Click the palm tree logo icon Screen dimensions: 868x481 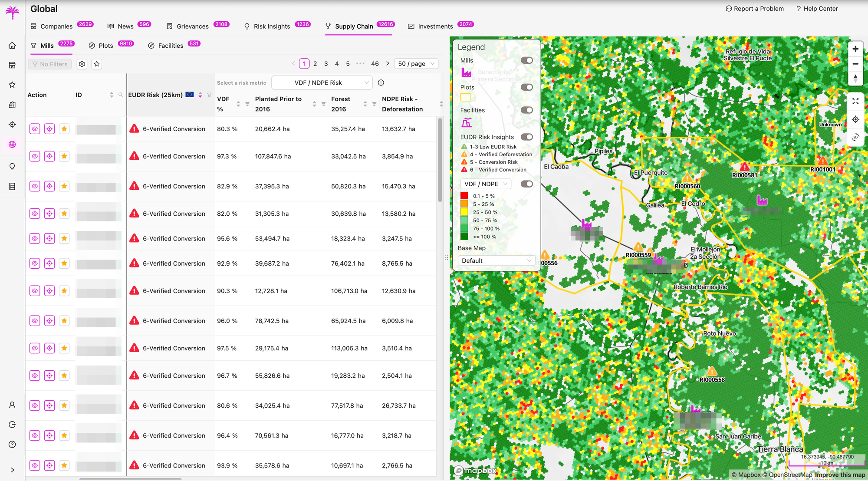point(12,12)
